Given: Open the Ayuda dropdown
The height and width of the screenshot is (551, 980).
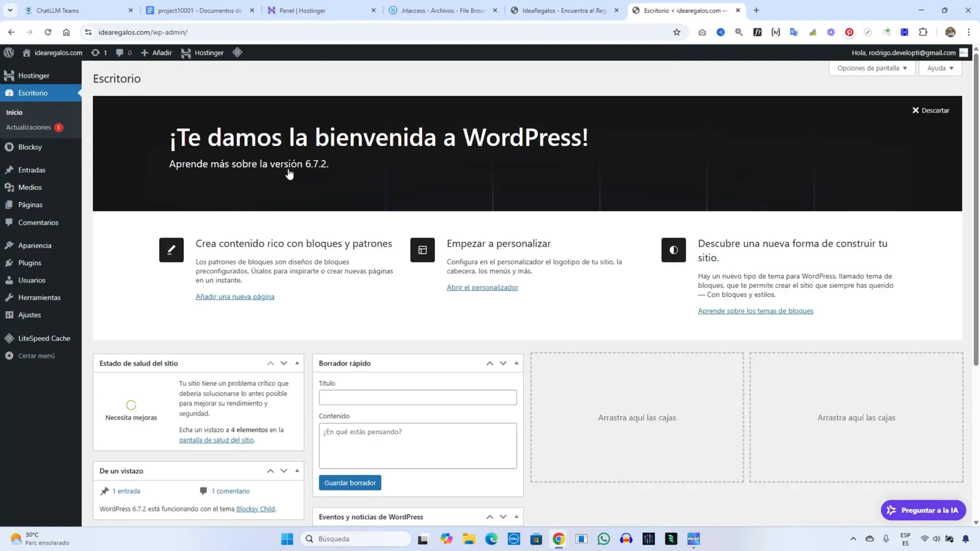Looking at the screenshot, I should pyautogui.click(x=938, y=68).
